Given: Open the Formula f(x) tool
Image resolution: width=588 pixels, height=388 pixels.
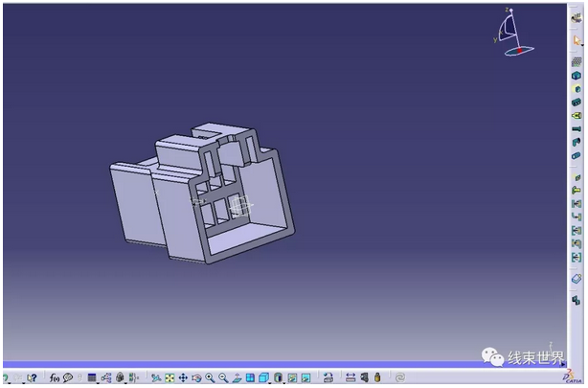Looking at the screenshot, I should 55,378.
